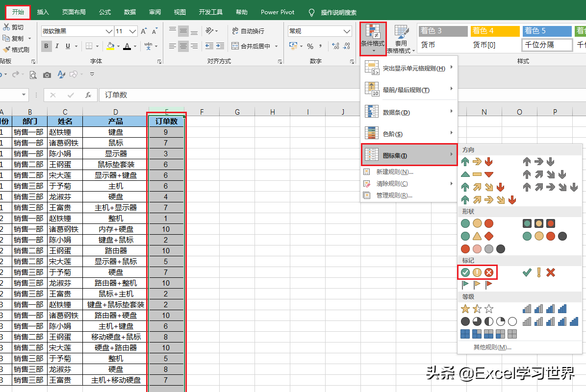The image size is (586, 392).
Task: Click the insert function fx icon
Action: click(88, 95)
